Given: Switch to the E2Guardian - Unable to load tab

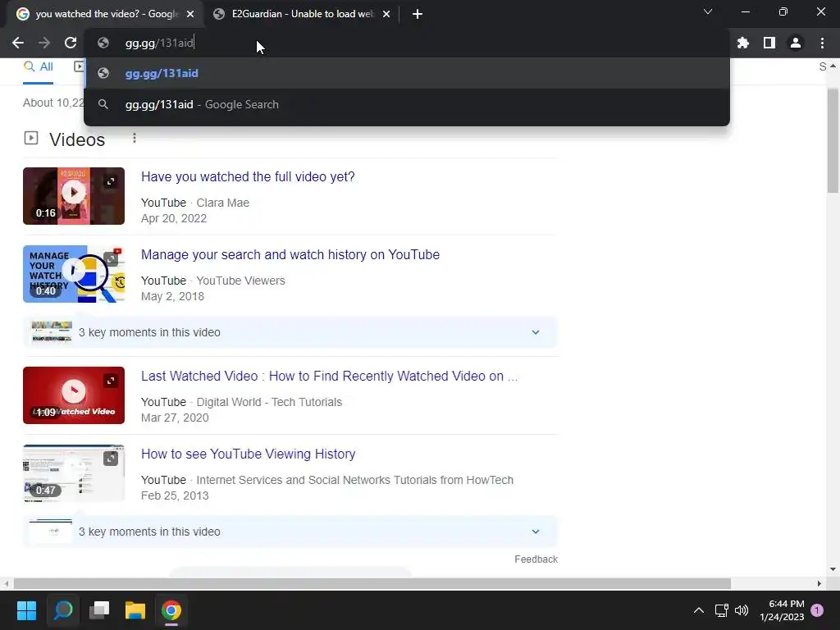Looking at the screenshot, I should click(x=302, y=14).
